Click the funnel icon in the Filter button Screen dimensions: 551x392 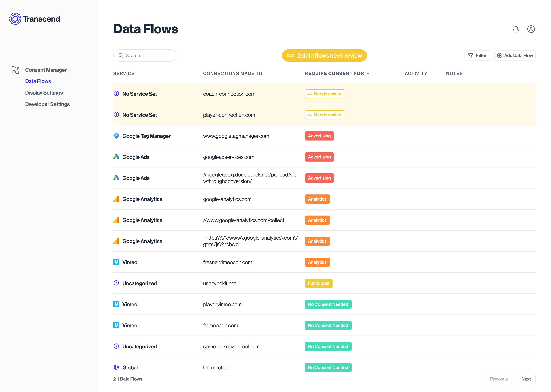(x=470, y=56)
